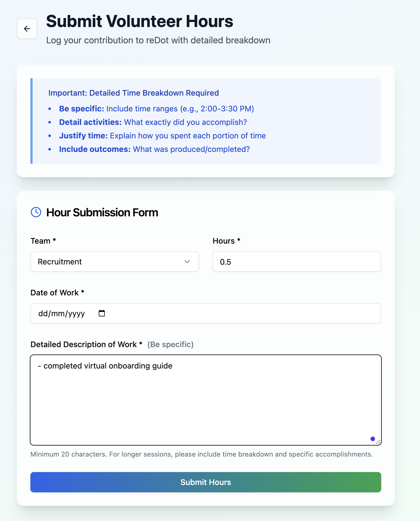Select the Include outcomes guideline bullet
Image resolution: width=420 pixels, height=521 pixels.
pyautogui.click(x=154, y=149)
